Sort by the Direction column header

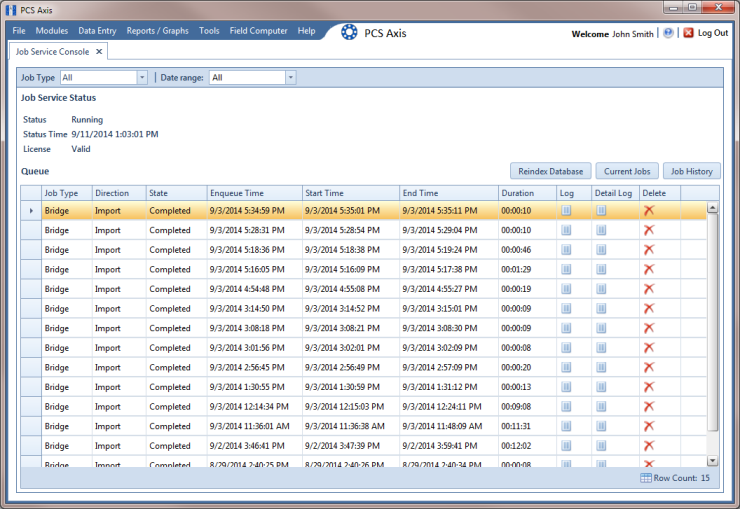(119, 193)
